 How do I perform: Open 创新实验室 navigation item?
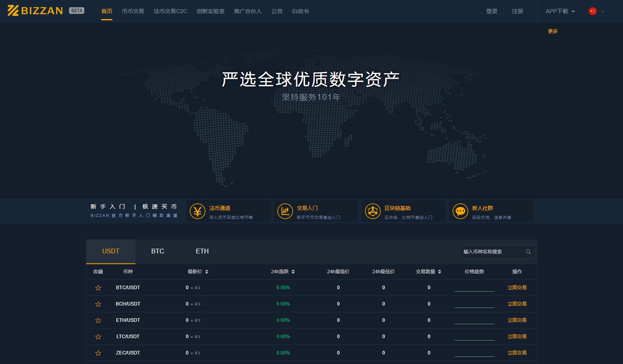(x=210, y=11)
